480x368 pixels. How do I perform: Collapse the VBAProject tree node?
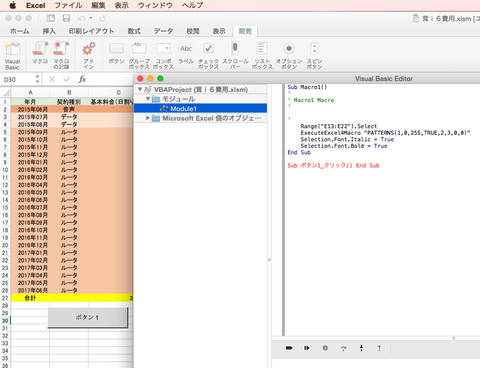click(140, 89)
